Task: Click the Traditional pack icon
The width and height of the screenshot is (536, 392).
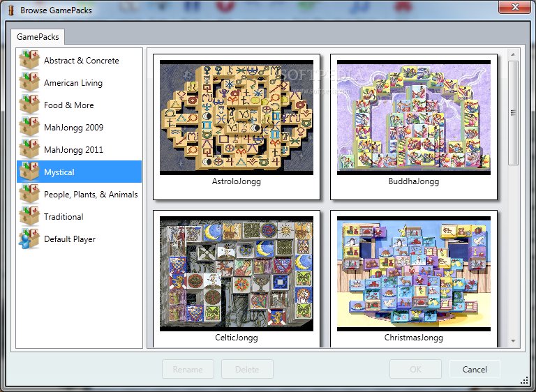Action: [x=29, y=216]
